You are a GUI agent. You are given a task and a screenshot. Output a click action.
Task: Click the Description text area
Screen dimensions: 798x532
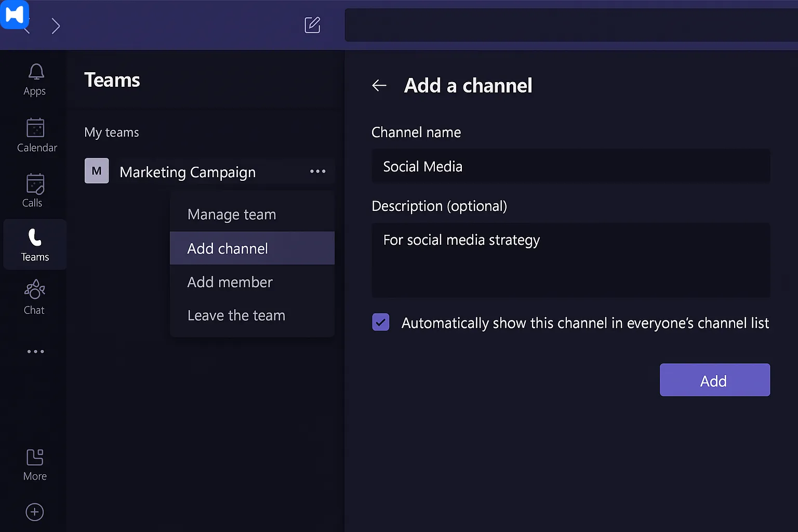pos(571,260)
